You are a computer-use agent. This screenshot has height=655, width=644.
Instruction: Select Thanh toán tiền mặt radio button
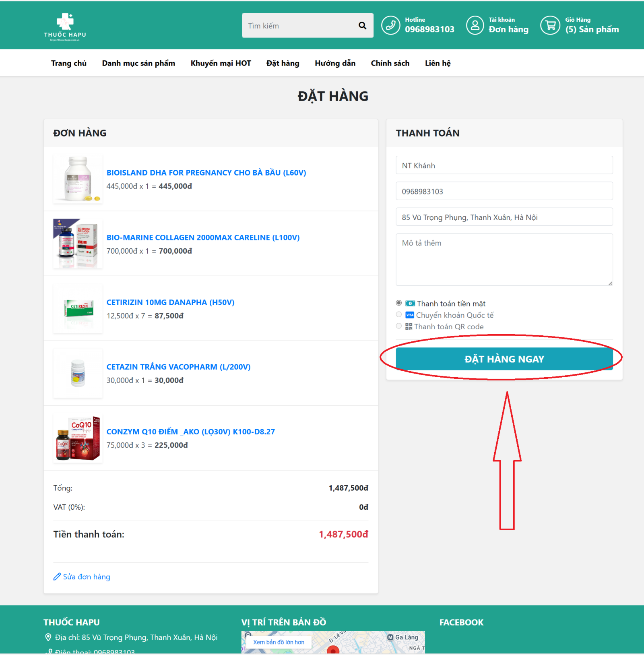(x=399, y=303)
